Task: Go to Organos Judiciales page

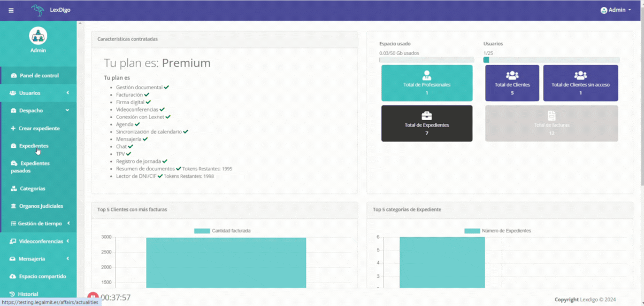Action: coord(41,206)
